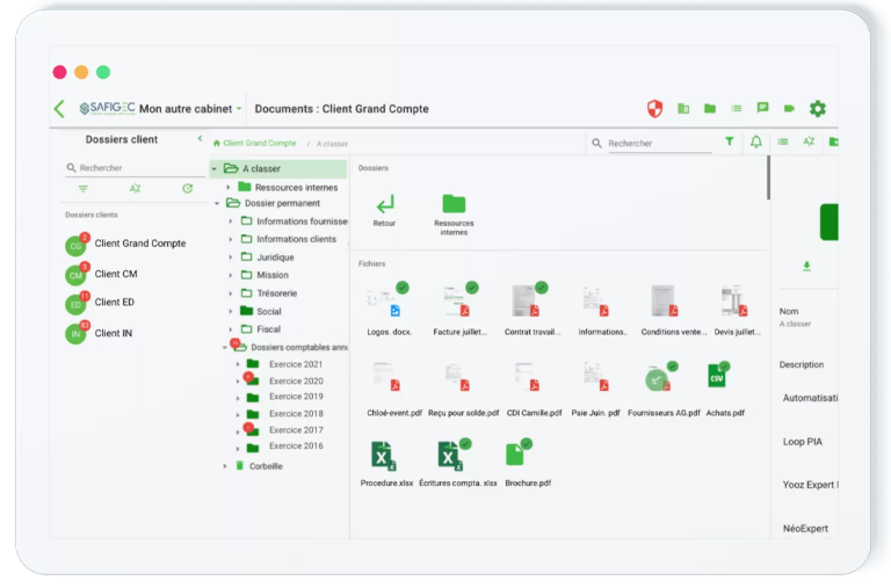
Task: Go back with the green arrow
Action: (59, 109)
